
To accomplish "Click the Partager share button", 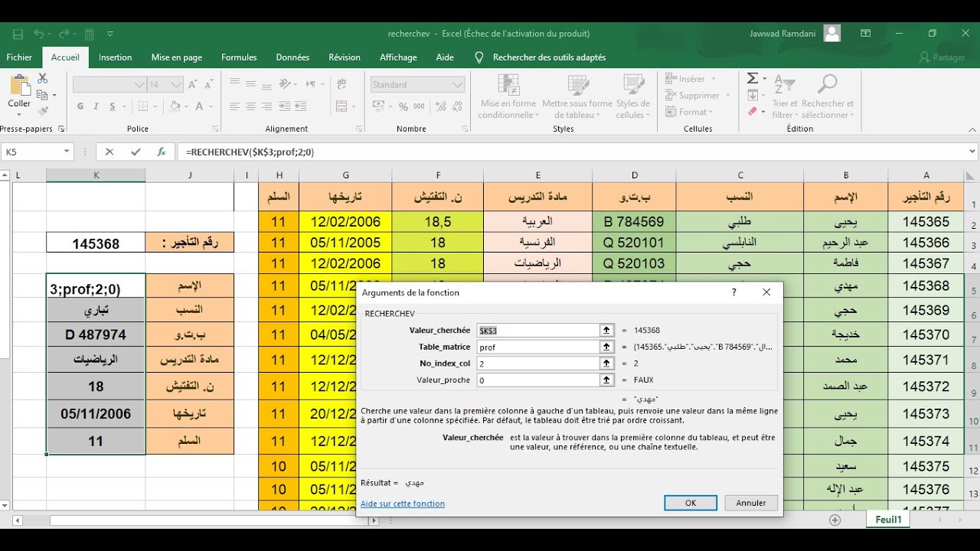I will pyautogui.click(x=942, y=57).
